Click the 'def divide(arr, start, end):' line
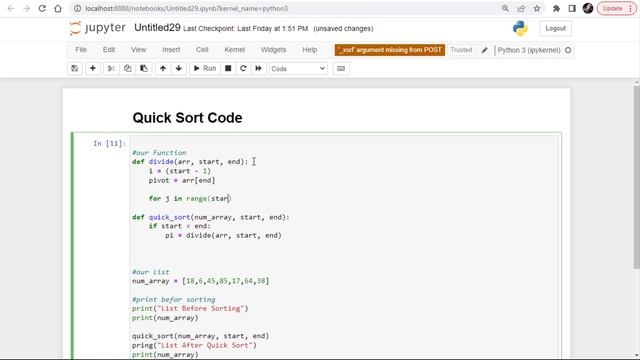 click(x=190, y=162)
